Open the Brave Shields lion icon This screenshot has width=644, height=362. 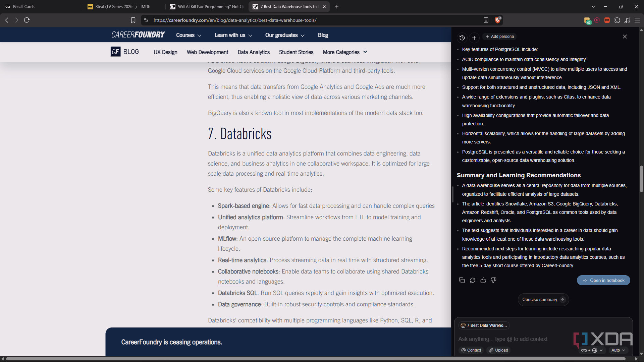tap(498, 20)
